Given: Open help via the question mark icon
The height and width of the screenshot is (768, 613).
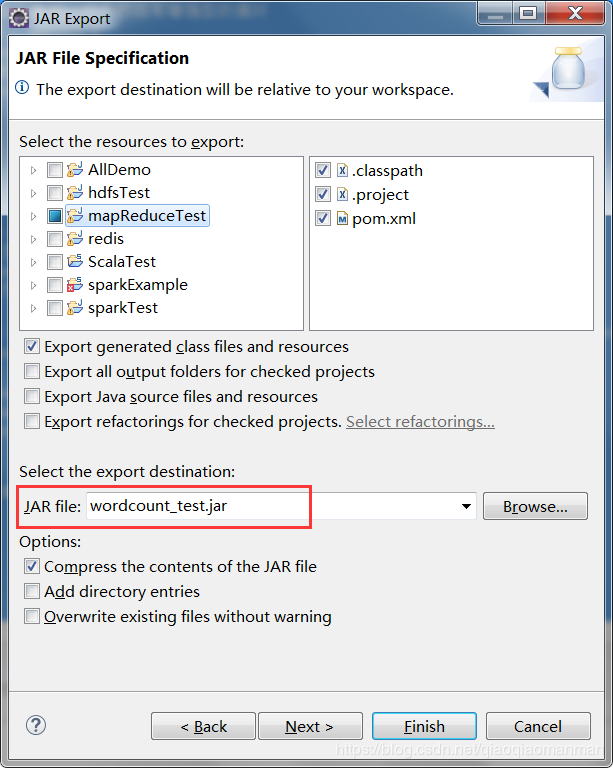Looking at the screenshot, I should (36, 725).
